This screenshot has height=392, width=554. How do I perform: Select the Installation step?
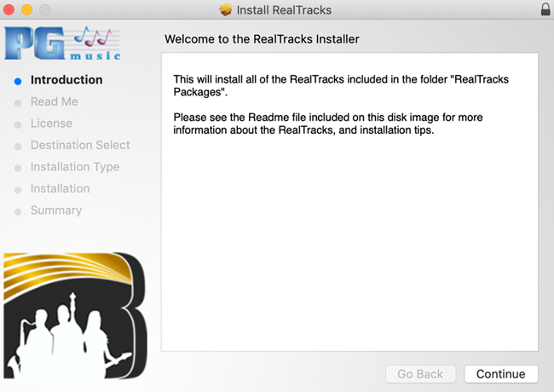60,188
